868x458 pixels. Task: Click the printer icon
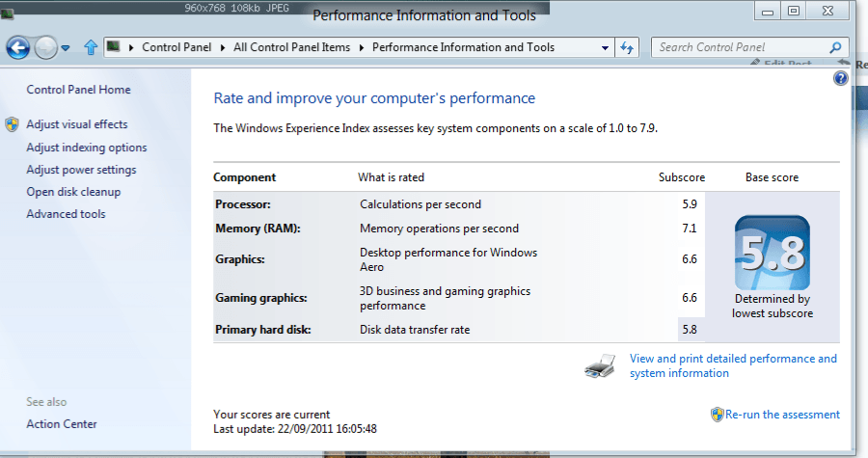point(601,365)
